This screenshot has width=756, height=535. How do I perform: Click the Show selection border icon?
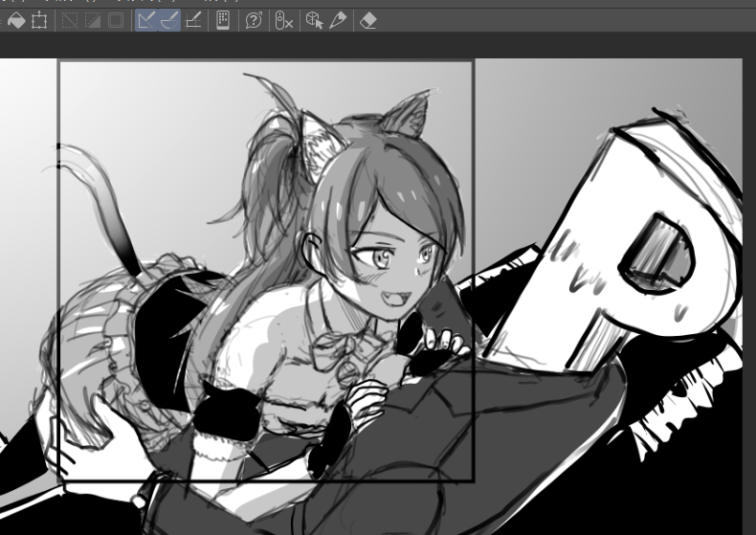(116, 21)
